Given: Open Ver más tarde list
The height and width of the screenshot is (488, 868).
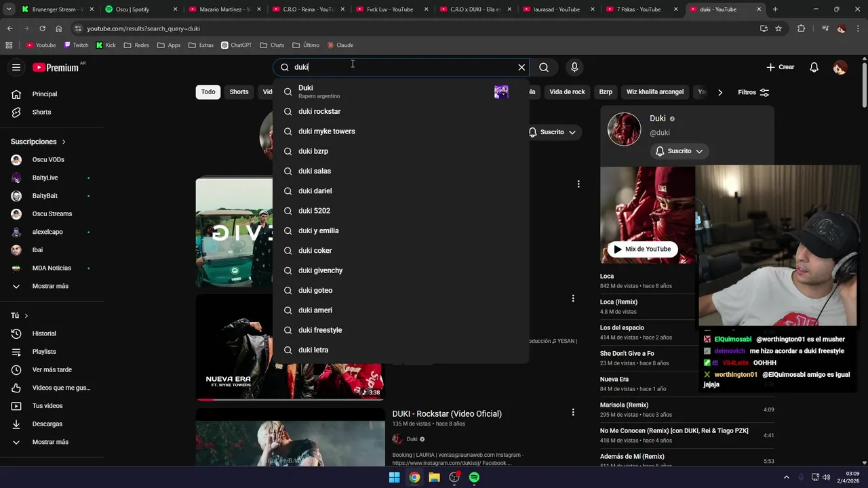Looking at the screenshot, I should coord(52,369).
